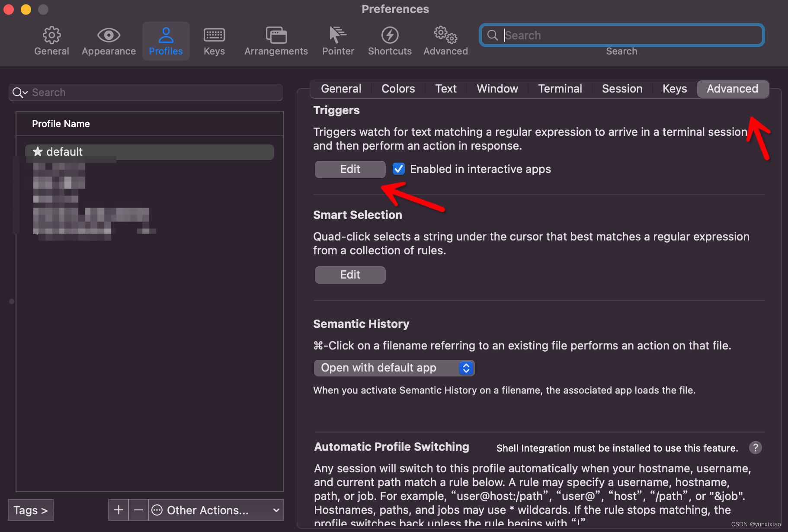Switch to the Colors tab

397,88
